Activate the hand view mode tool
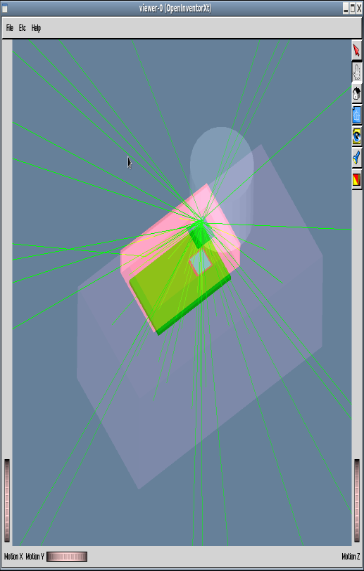The image size is (364, 571). 357,72
